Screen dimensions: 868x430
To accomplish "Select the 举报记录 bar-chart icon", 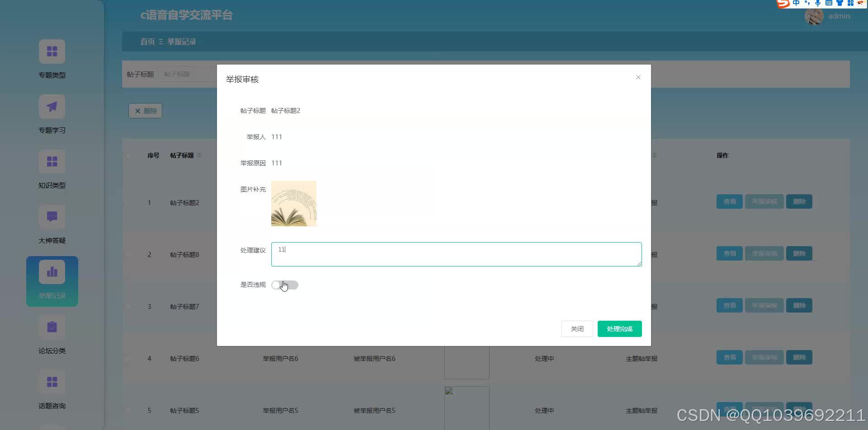I will [52, 271].
